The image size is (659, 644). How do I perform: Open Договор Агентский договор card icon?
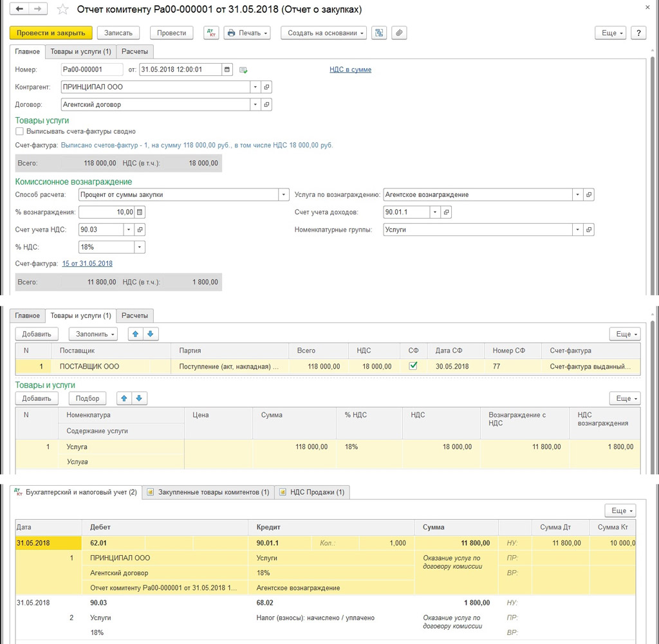coord(266,104)
